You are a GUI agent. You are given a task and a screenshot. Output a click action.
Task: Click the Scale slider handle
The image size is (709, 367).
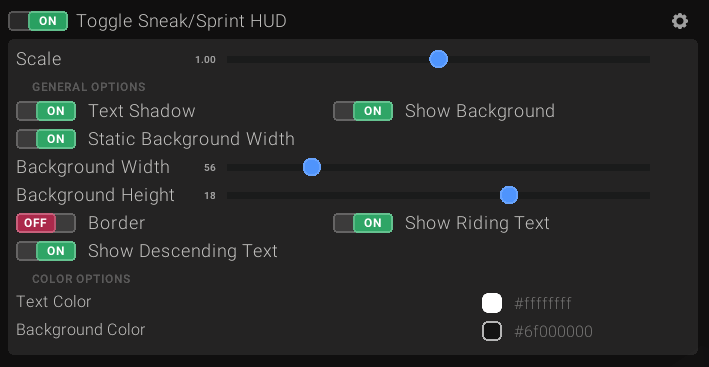point(438,59)
